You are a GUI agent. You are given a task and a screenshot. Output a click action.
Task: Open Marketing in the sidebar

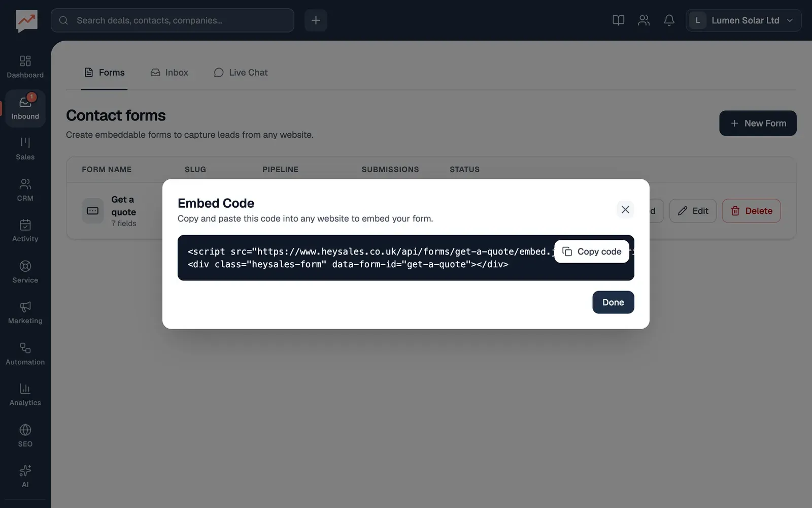point(25,312)
